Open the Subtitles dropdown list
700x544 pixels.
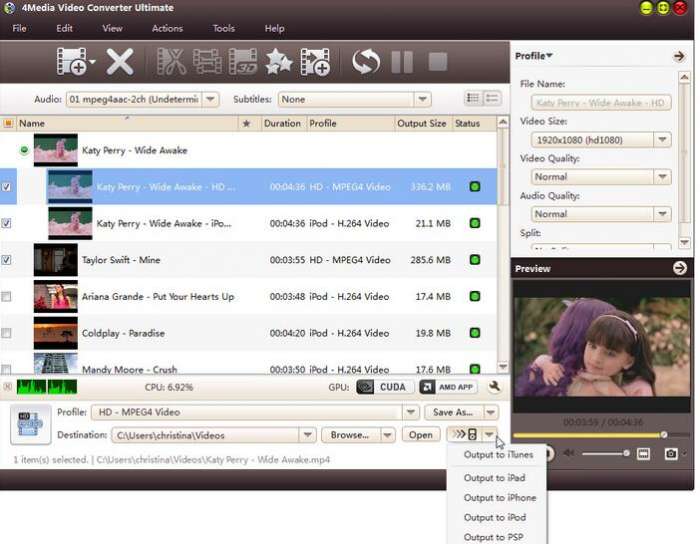(422, 99)
